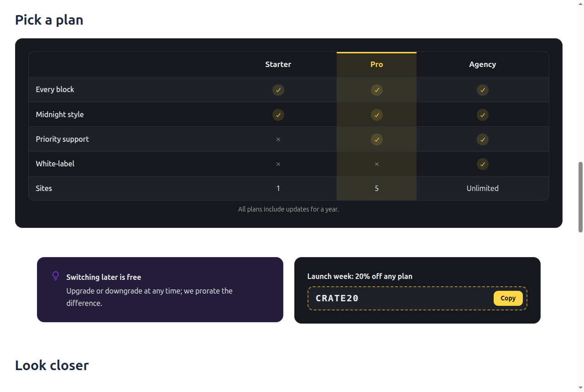The width and height of the screenshot is (584, 392).
Task: Click the Launch week 20% off label
Action: pyautogui.click(x=360, y=276)
